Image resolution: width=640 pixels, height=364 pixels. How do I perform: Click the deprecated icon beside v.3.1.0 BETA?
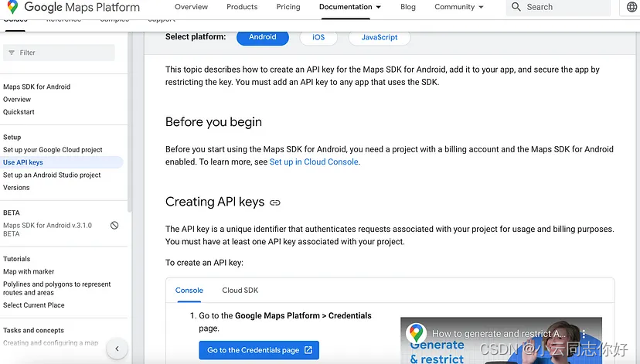click(x=114, y=225)
